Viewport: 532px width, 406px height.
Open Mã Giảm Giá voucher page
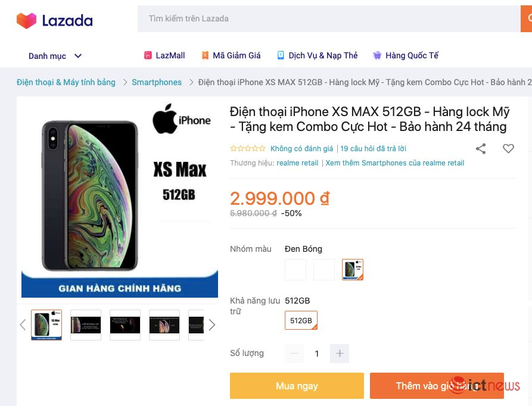coord(231,55)
